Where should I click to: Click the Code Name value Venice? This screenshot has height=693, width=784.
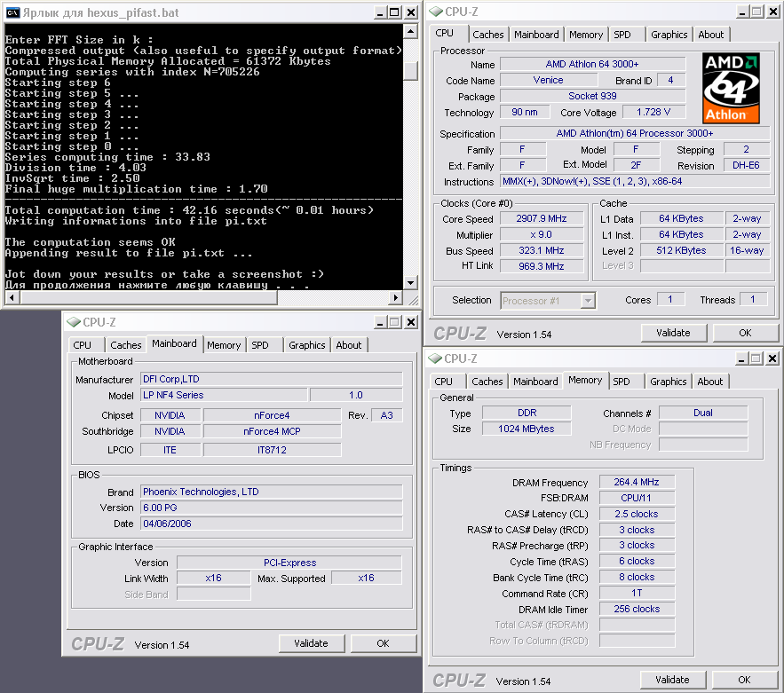pyautogui.click(x=549, y=81)
